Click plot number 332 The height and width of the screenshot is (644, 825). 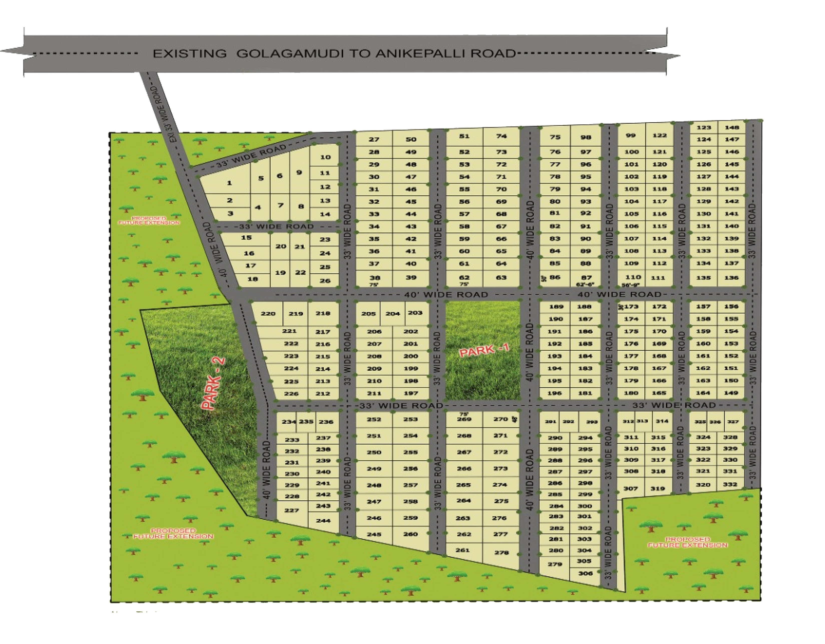[730, 484]
